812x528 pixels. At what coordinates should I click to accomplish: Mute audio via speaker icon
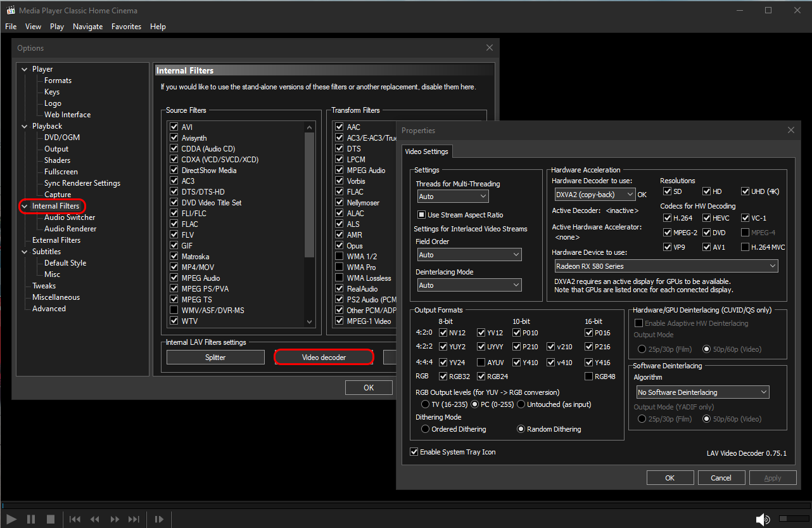point(763,519)
